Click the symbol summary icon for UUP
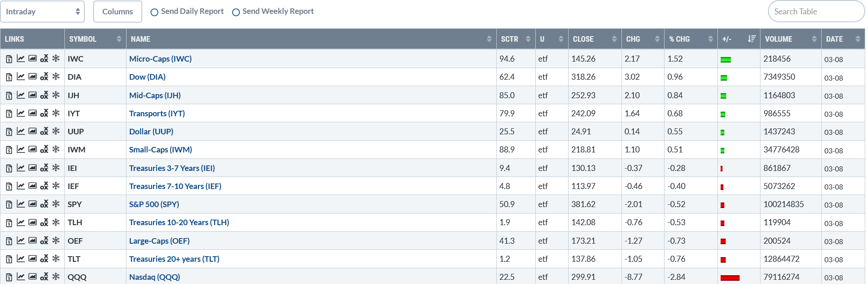 point(9,132)
